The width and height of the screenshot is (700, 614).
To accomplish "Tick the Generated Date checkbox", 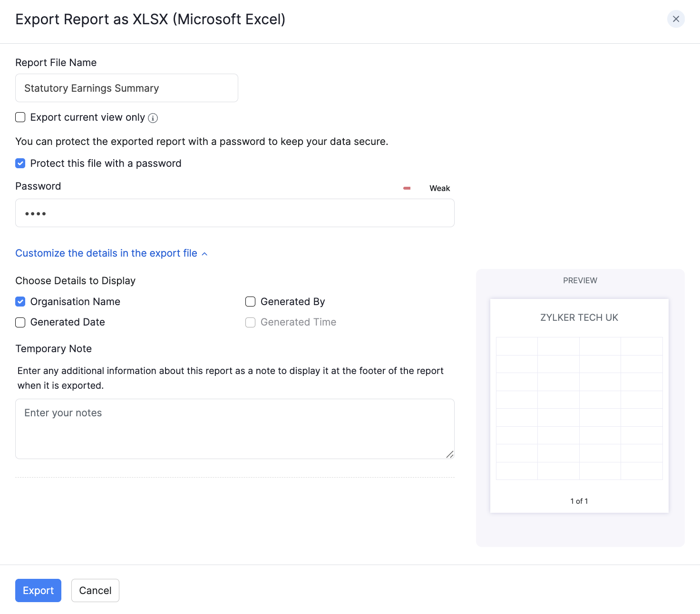I will click(20, 322).
